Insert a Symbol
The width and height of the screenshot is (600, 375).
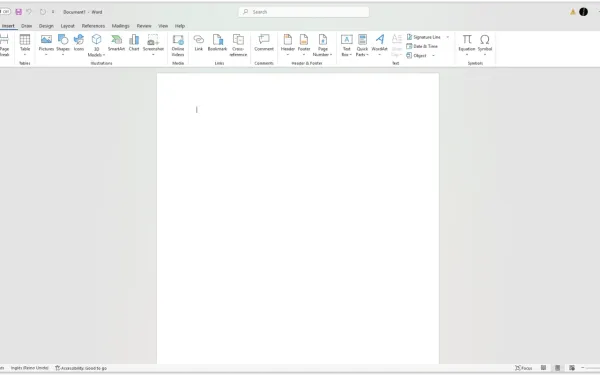click(x=484, y=45)
